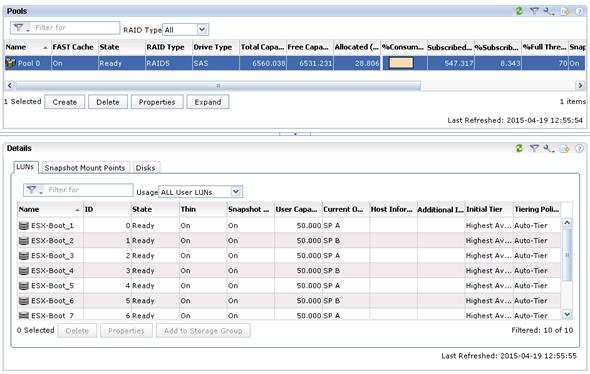Screen dimensions: 590x374
Task: Click the ESX-Boot_4 LUN icon
Action: [x=24, y=271]
